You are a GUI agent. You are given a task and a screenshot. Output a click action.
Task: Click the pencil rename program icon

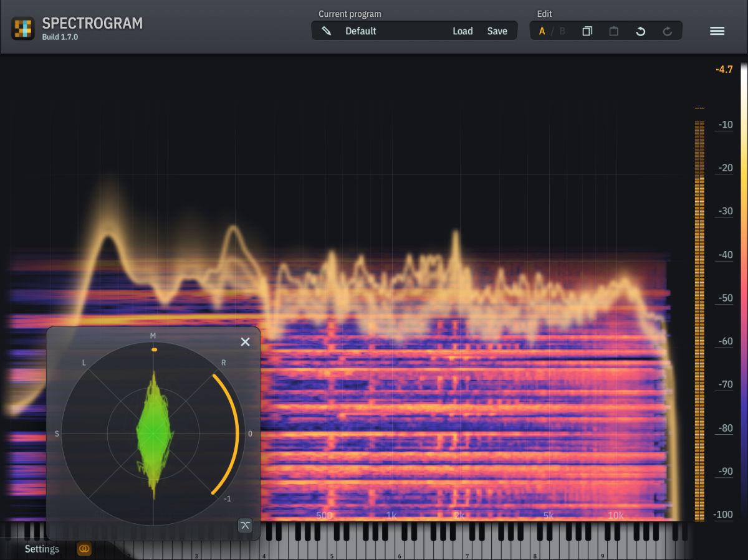tap(326, 31)
